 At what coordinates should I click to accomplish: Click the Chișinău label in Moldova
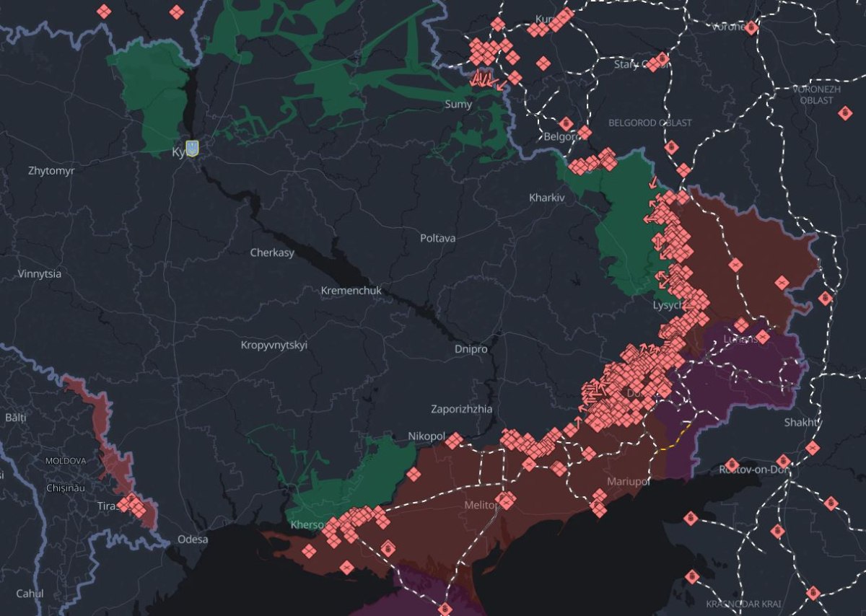pyautogui.click(x=66, y=488)
